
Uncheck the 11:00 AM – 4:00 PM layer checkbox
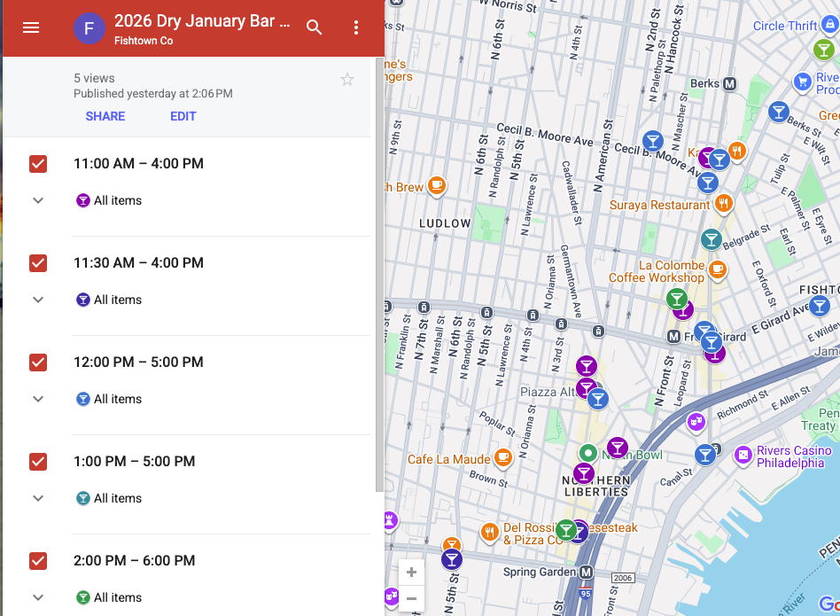pyautogui.click(x=37, y=164)
